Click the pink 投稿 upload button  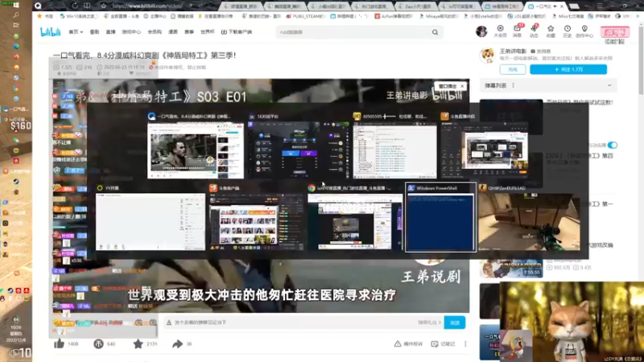click(x=615, y=32)
